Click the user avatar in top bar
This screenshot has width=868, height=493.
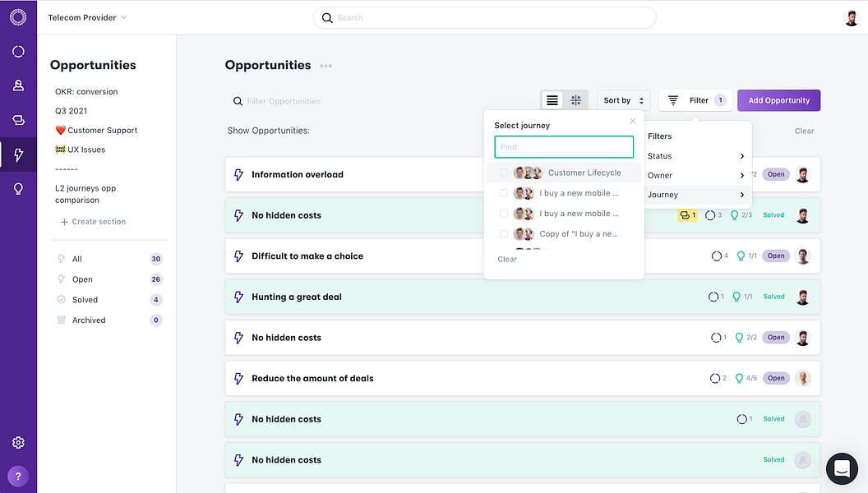click(851, 18)
